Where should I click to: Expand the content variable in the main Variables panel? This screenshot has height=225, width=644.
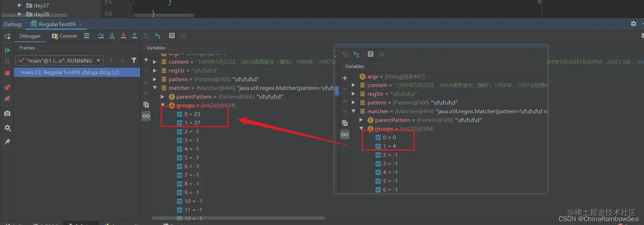[x=155, y=62]
